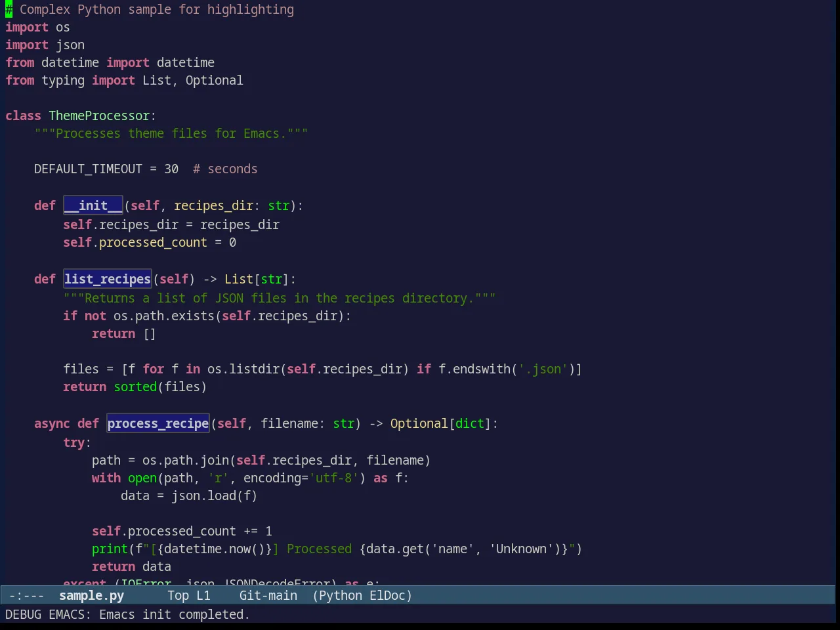Click the '.json' string literal
The width and height of the screenshot is (840, 630).
coord(543,369)
